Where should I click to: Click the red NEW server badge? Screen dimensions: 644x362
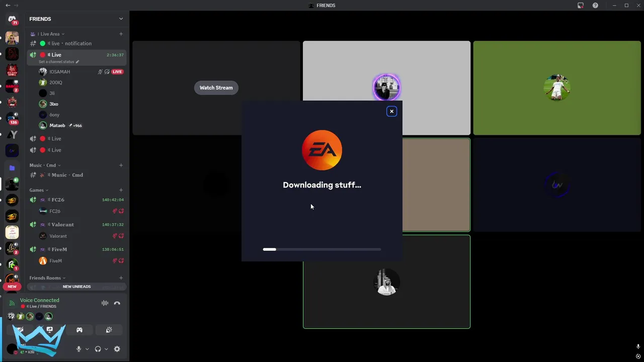12,287
